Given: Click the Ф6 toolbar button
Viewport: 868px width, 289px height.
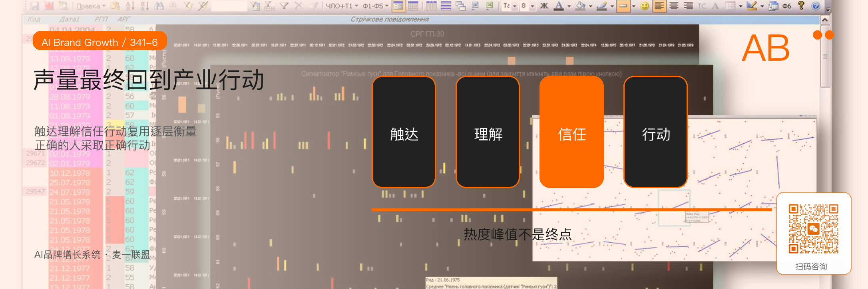Looking at the screenshot, I should coord(787,6).
